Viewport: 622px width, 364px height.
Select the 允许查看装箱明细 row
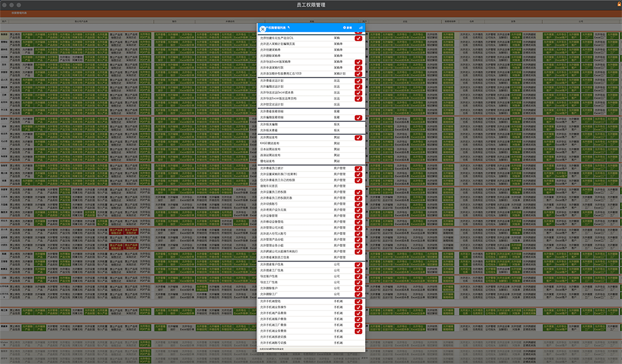(x=311, y=112)
